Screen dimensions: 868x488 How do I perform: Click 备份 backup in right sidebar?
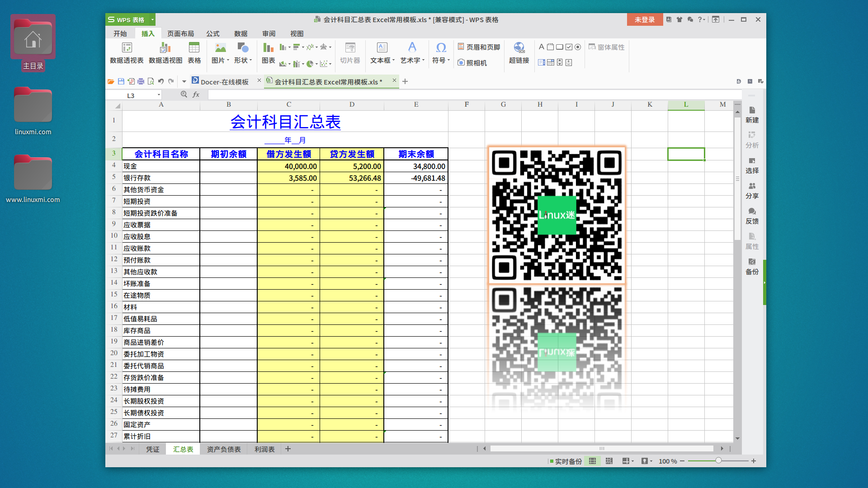pos(752,267)
